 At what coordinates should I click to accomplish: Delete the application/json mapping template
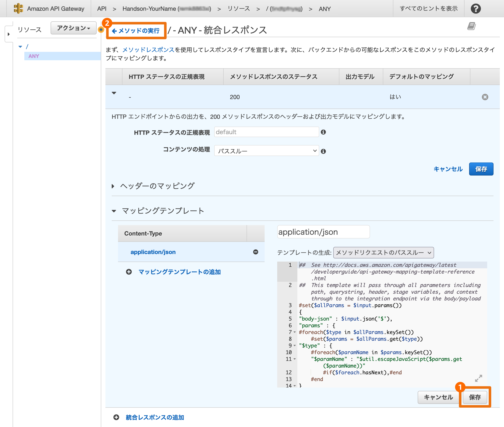(x=256, y=252)
